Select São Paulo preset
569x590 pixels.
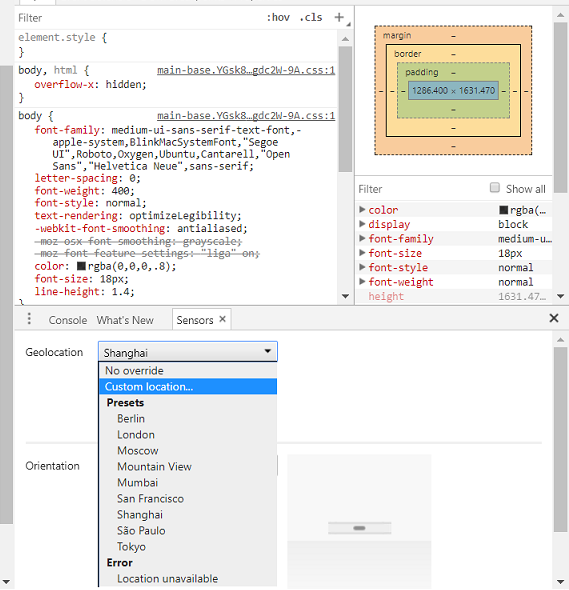[x=188, y=531]
